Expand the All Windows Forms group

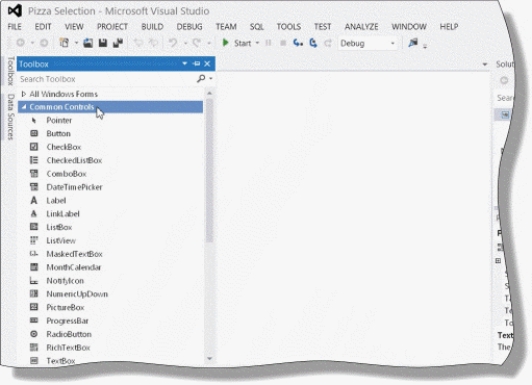click(x=23, y=94)
